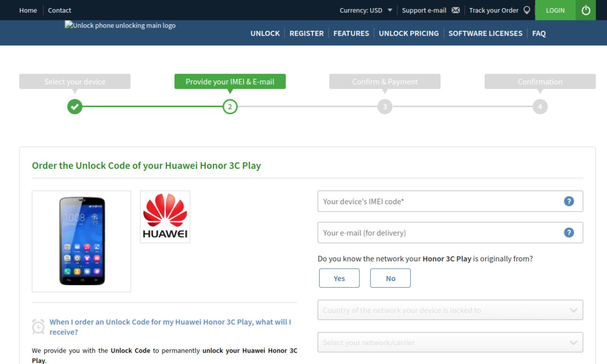Open the REGISTER menu item

[306, 33]
